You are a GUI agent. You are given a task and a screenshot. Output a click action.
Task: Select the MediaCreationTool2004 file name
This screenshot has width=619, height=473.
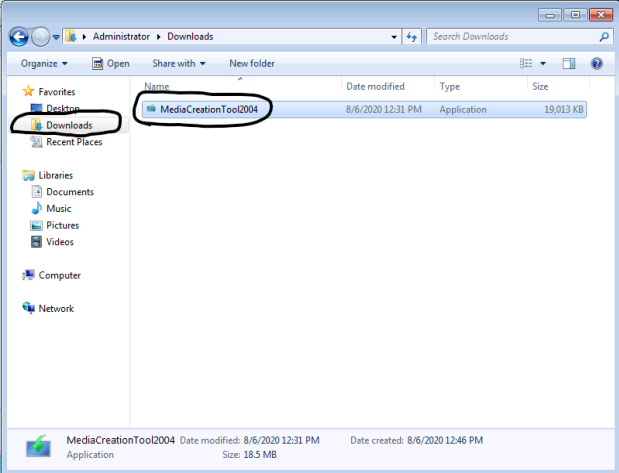[209, 109]
